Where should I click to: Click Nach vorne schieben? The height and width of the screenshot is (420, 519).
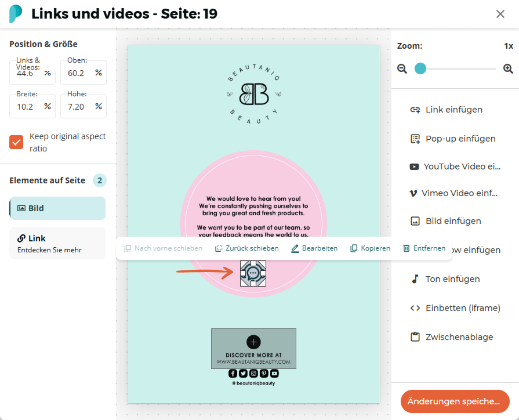tap(163, 248)
